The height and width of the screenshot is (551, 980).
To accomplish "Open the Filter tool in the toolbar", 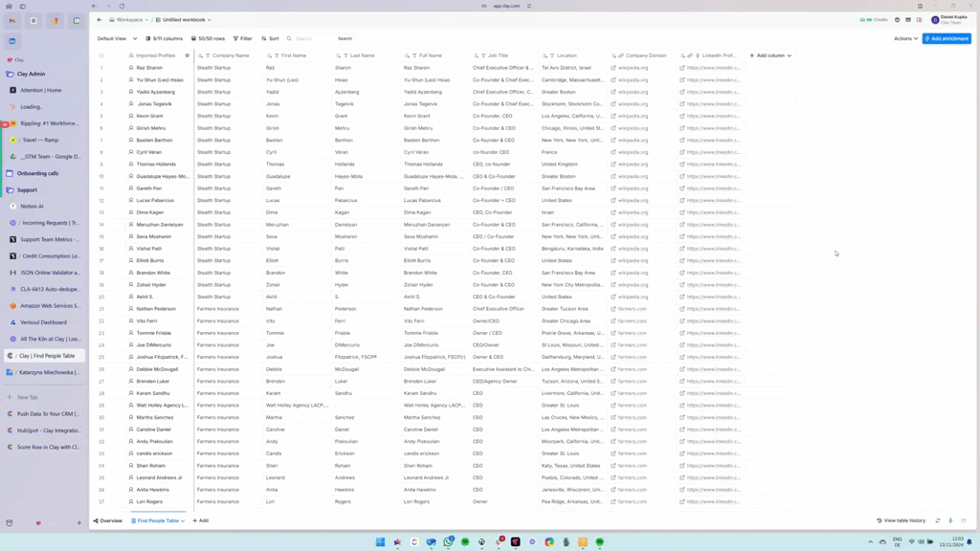I will point(243,39).
